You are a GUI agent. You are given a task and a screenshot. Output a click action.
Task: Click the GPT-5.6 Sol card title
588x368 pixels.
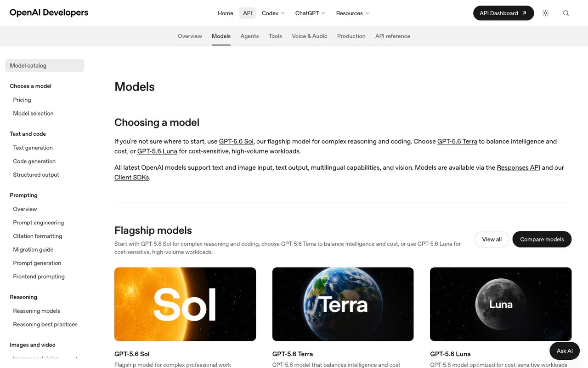click(x=132, y=354)
